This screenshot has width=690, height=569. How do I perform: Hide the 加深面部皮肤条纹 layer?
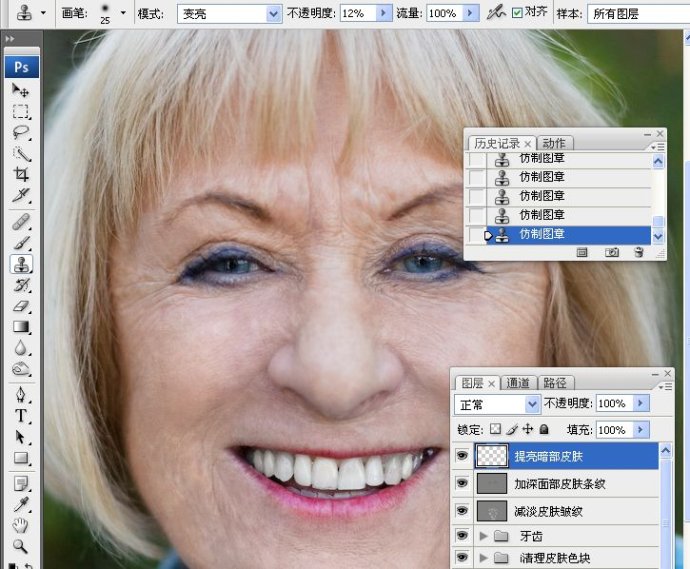coord(462,483)
